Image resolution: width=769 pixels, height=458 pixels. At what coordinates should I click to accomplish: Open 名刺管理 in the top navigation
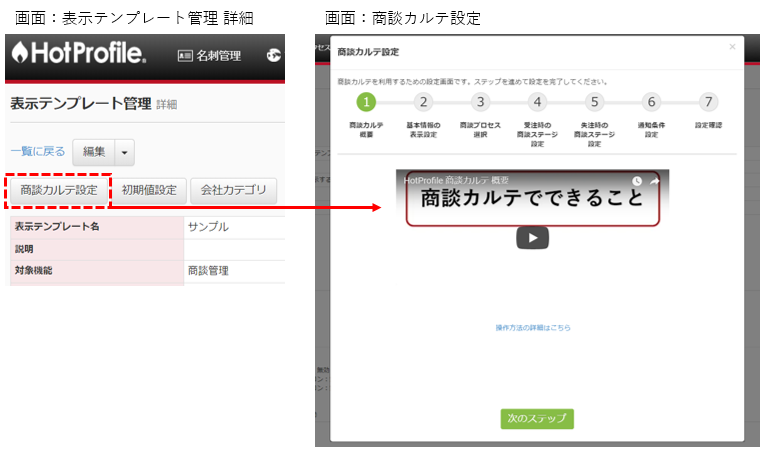click(x=209, y=56)
